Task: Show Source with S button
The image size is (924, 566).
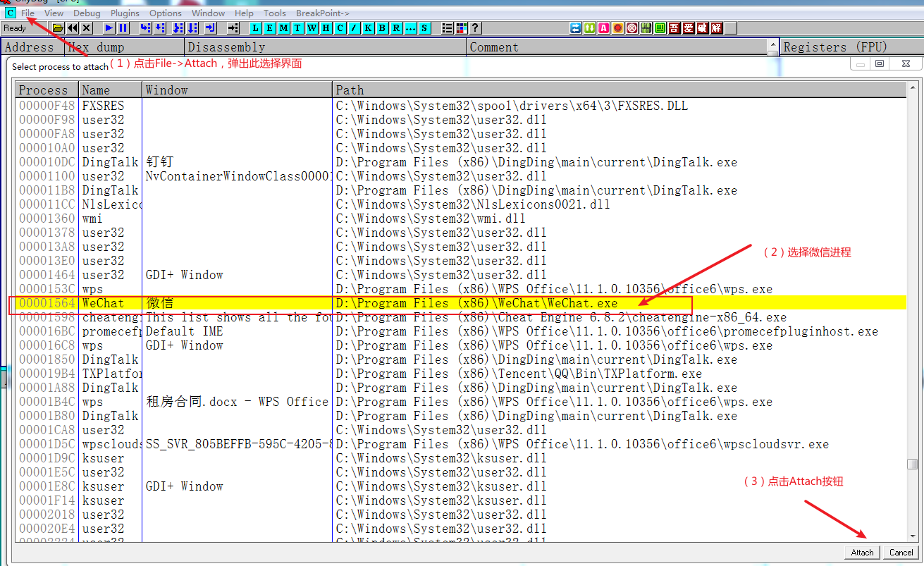Action: tap(424, 28)
